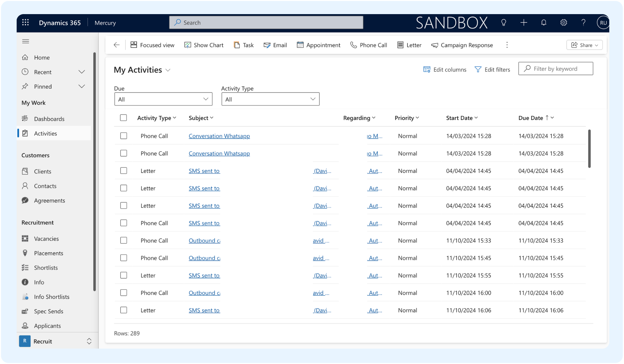
Task: Open avid link on 11/10/2024 15:33 row
Action: pos(321,241)
